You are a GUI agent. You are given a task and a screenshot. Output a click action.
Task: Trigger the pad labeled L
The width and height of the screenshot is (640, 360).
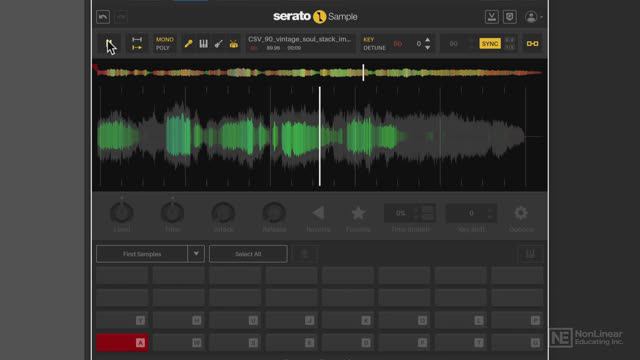coord(461,320)
